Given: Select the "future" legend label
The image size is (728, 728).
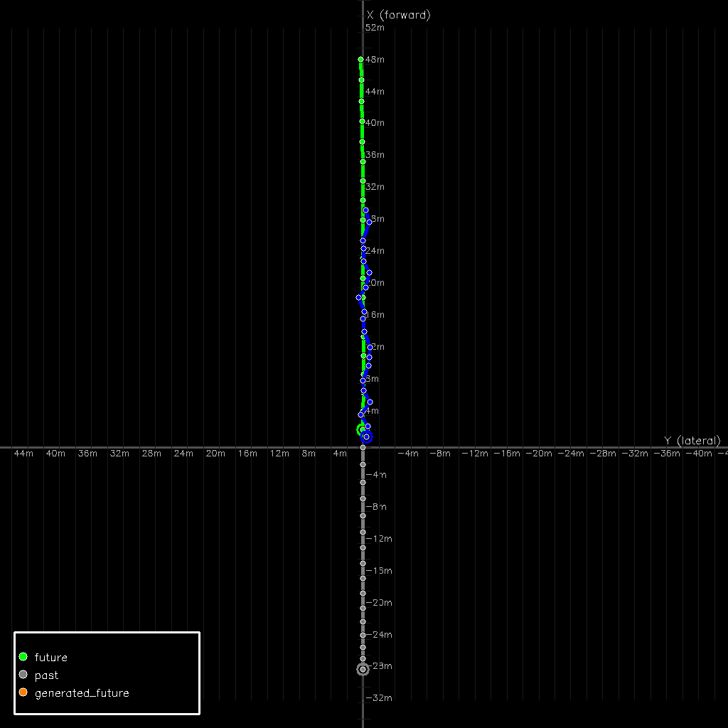Looking at the screenshot, I should coord(51,658).
